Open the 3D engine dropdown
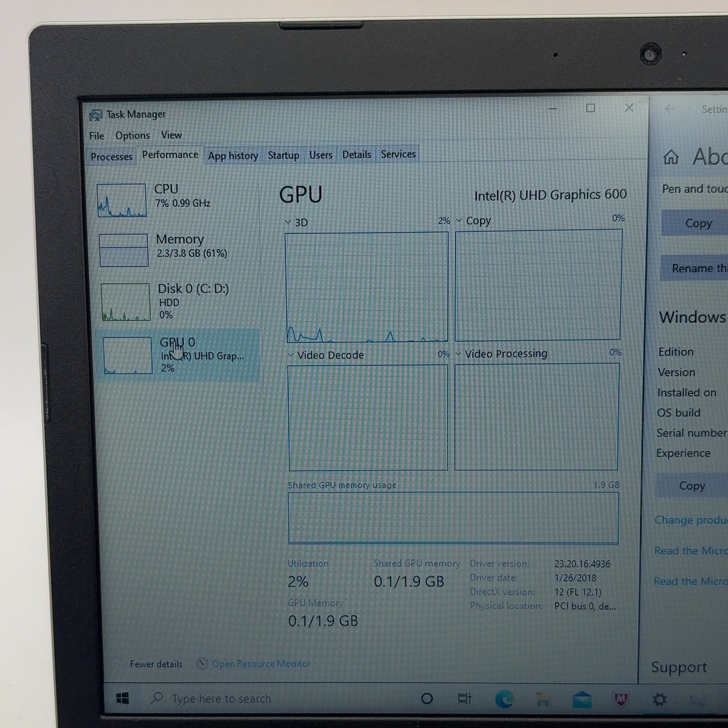This screenshot has height=728, width=728. coord(288,222)
